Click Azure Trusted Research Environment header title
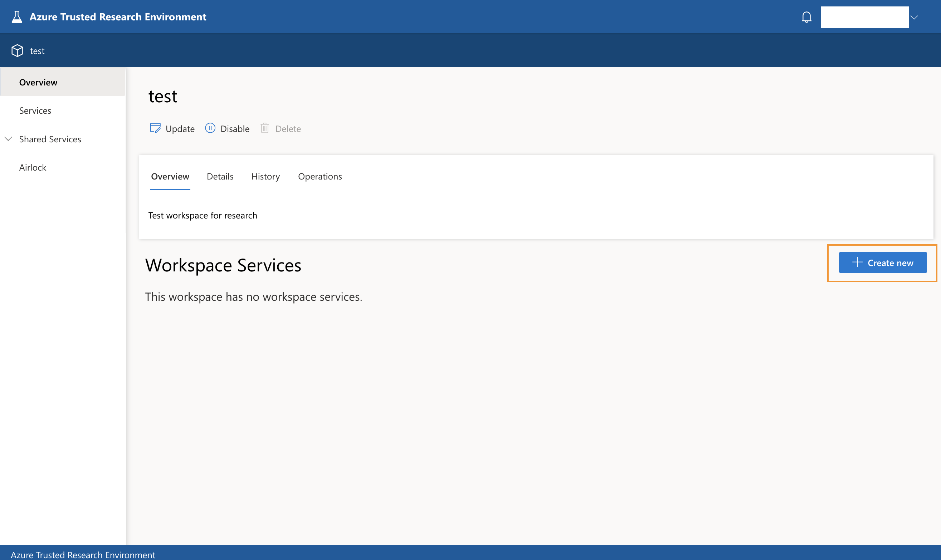The image size is (941, 560). tap(118, 17)
